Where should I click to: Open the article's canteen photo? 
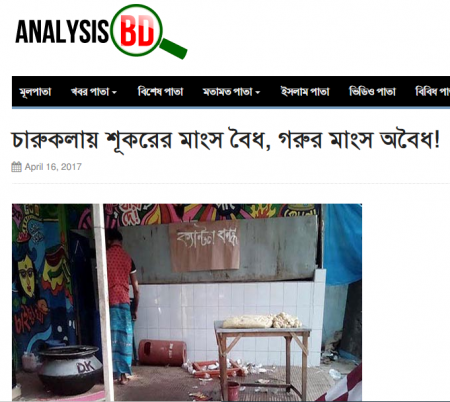click(x=187, y=302)
